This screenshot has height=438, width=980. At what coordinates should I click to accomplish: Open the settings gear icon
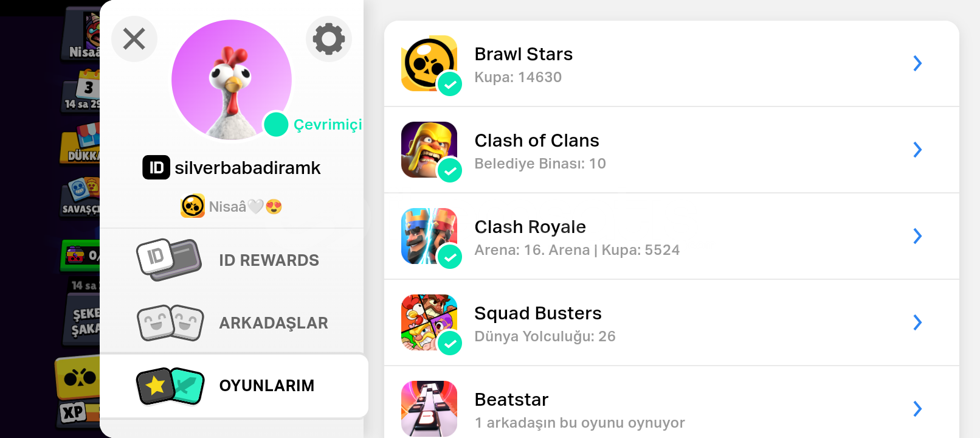329,39
